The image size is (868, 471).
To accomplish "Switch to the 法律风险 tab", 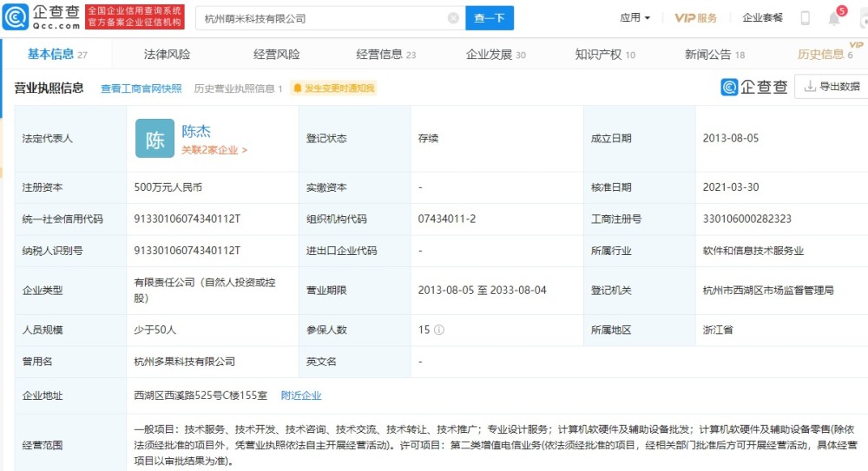I will [168, 55].
